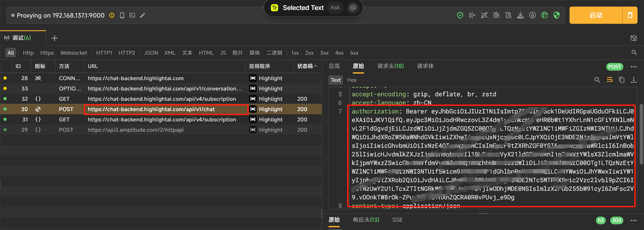Screen dimensions: 644x230
Task: Copy raw request with the copy icon
Action: coord(622,80)
